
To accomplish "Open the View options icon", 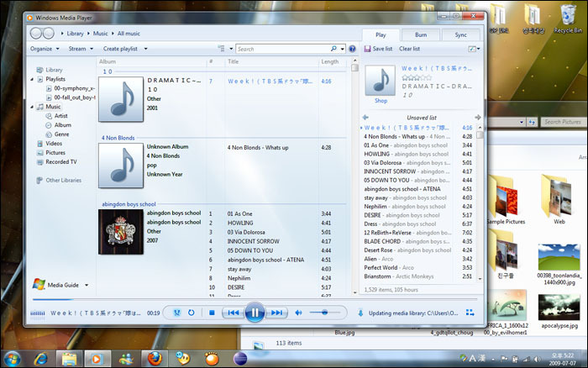I will (x=221, y=49).
